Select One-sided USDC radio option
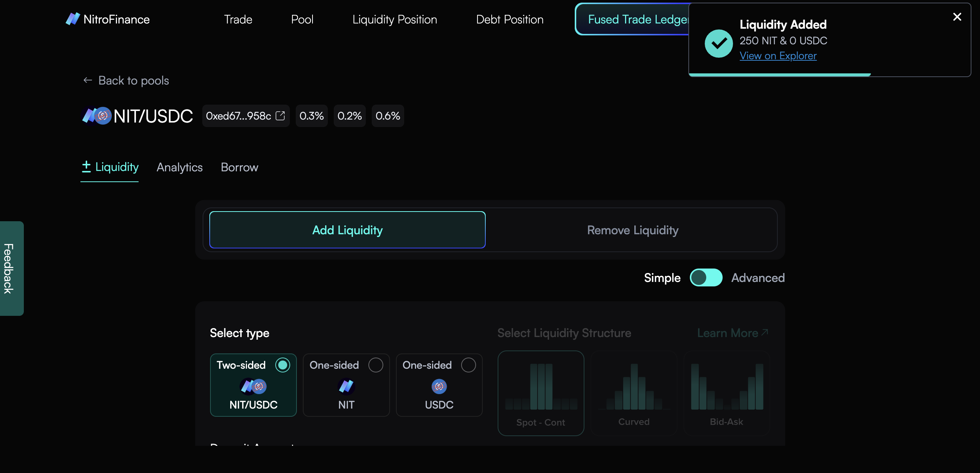This screenshot has width=980, height=473. click(x=468, y=365)
